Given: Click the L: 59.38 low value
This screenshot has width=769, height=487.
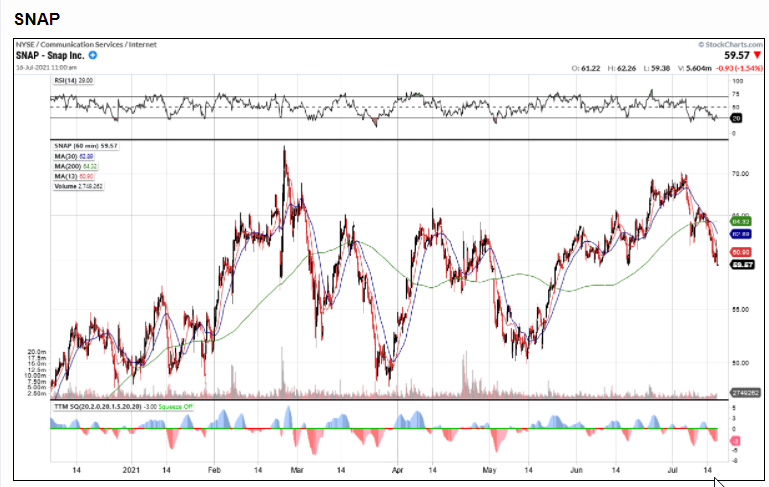Looking at the screenshot, I should click(657, 68).
